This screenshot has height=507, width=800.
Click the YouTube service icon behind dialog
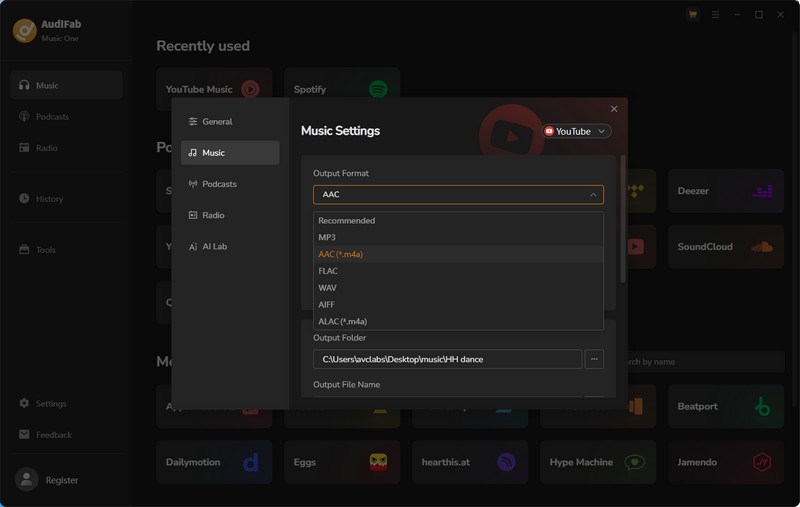coord(635,247)
